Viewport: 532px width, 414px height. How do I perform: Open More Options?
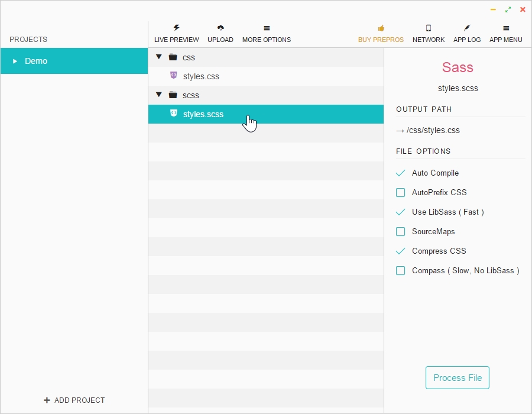click(266, 33)
